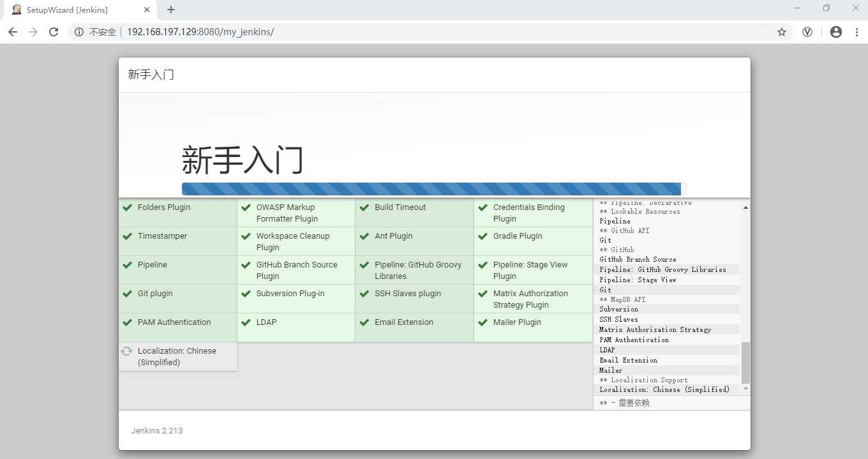This screenshot has height=459, width=868.
Task: Click "Pipeline: Stage View" in the log
Action: 638,280
